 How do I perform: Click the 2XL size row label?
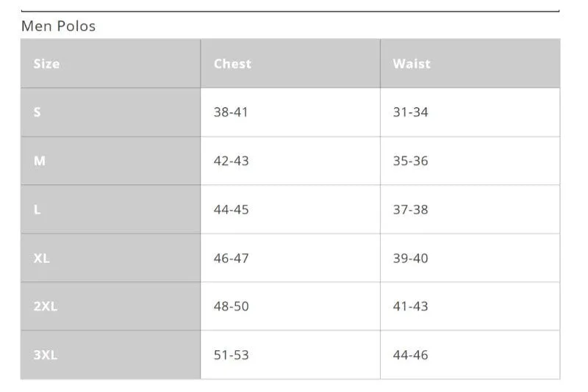pyautogui.click(x=46, y=306)
